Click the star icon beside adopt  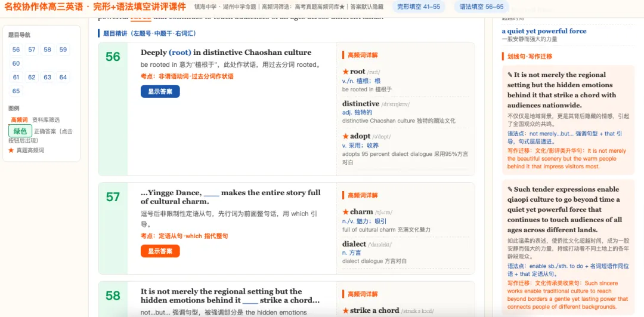point(345,136)
